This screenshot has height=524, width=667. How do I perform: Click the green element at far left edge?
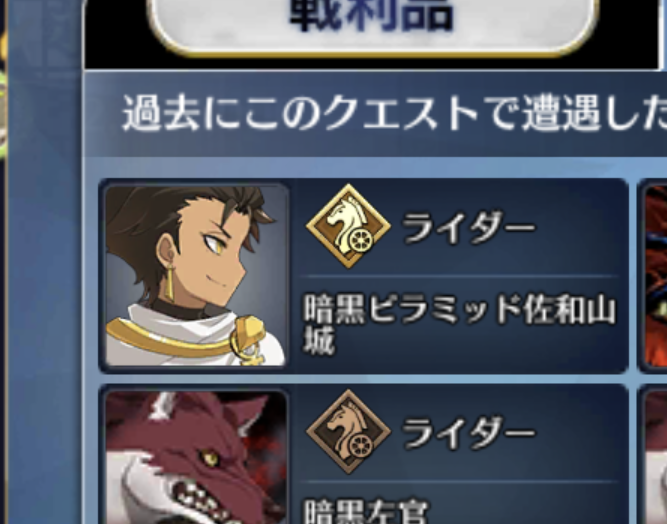(3, 113)
